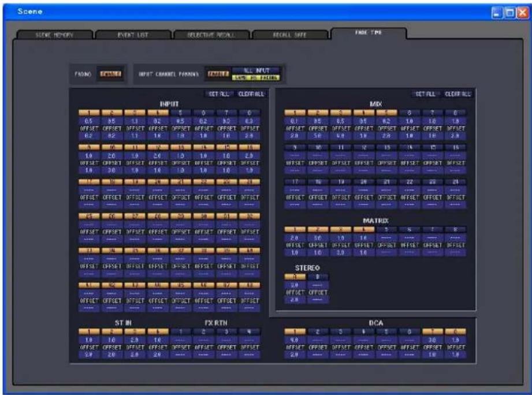Image resolution: width=532 pixels, height=395 pixels.
Task: Click MIX channel 2 offset value
Action: [318, 136]
